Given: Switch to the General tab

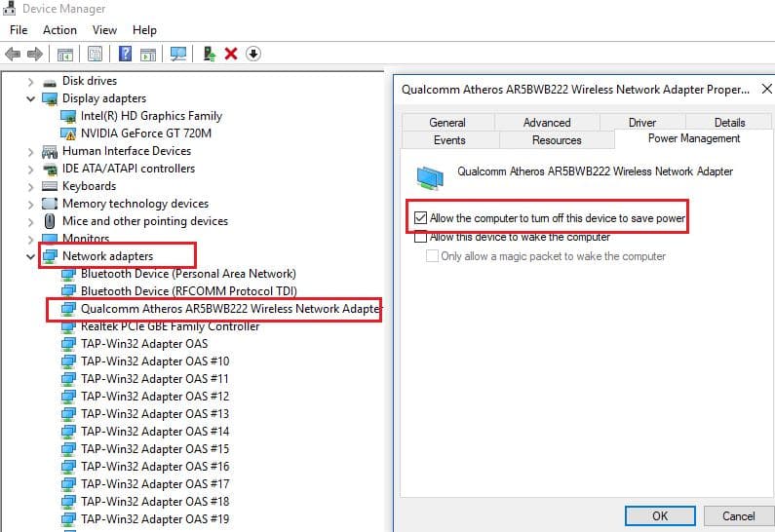Looking at the screenshot, I should pos(447,122).
